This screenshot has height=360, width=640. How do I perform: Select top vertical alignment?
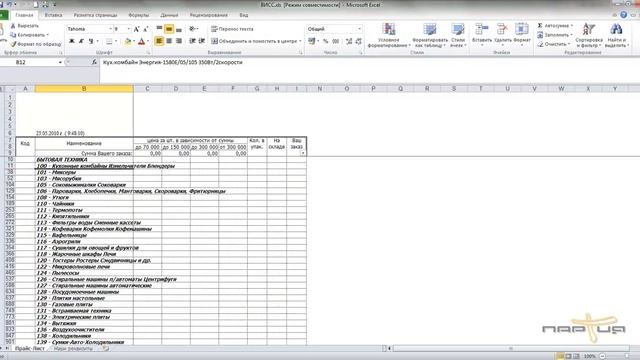pyautogui.click(x=159, y=29)
